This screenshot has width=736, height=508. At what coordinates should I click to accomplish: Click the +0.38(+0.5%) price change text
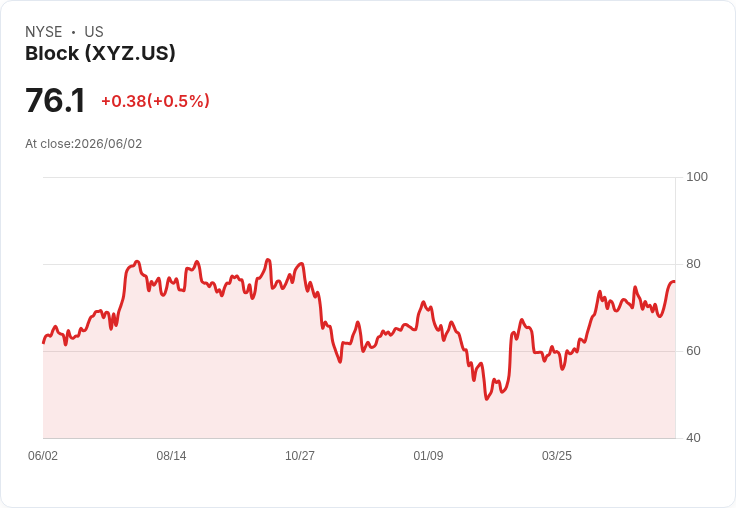[155, 101]
